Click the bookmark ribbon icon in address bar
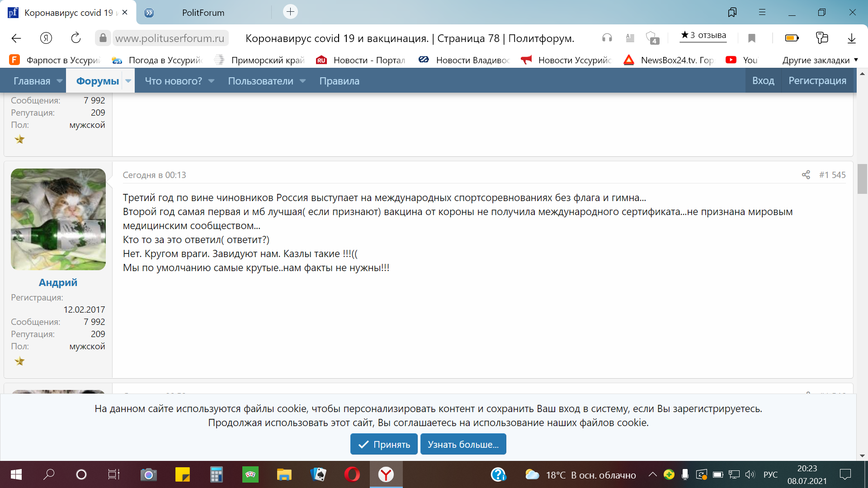 (x=752, y=38)
